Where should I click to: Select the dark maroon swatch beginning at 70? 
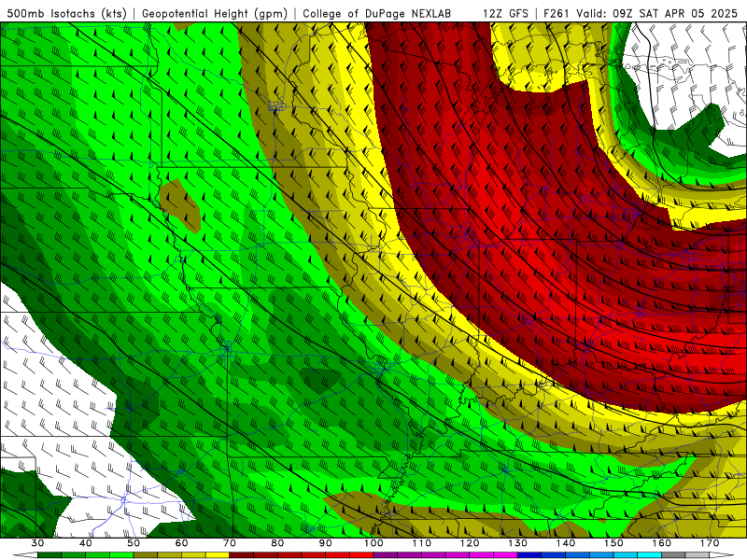242,554
